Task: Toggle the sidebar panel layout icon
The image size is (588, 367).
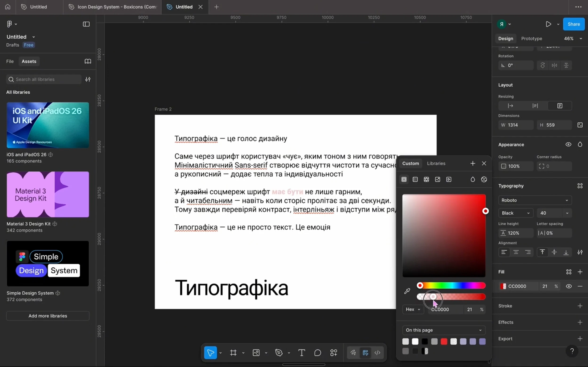Action: pos(86,24)
